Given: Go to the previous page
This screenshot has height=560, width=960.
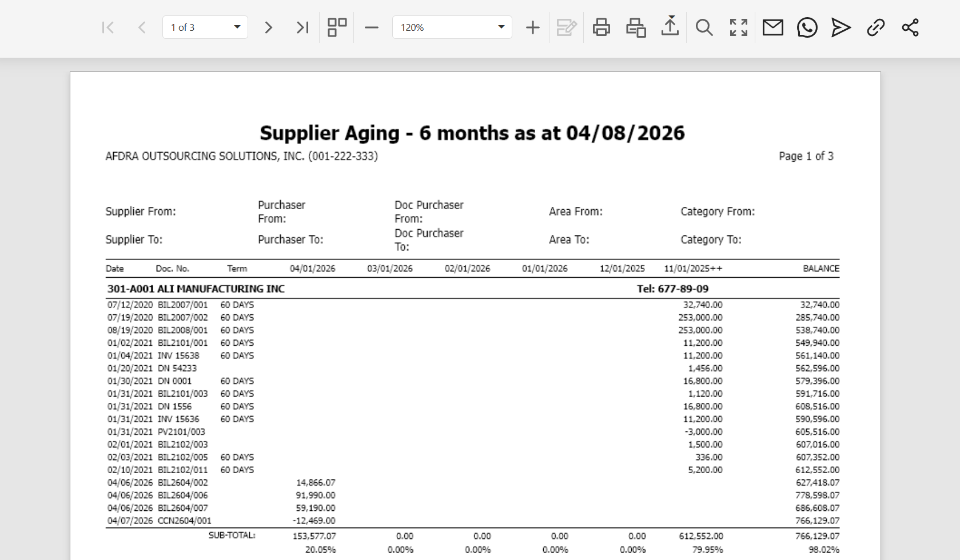Looking at the screenshot, I should pos(142,27).
